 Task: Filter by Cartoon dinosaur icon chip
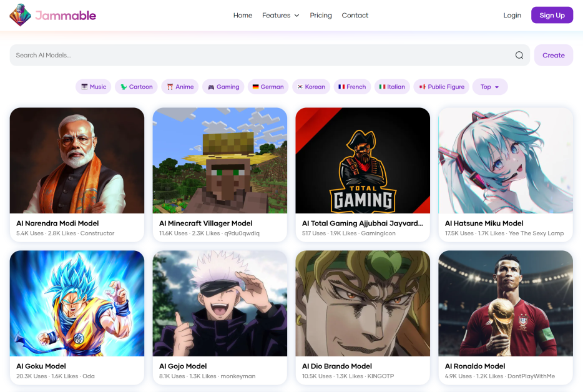pyautogui.click(x=136, y=87)
